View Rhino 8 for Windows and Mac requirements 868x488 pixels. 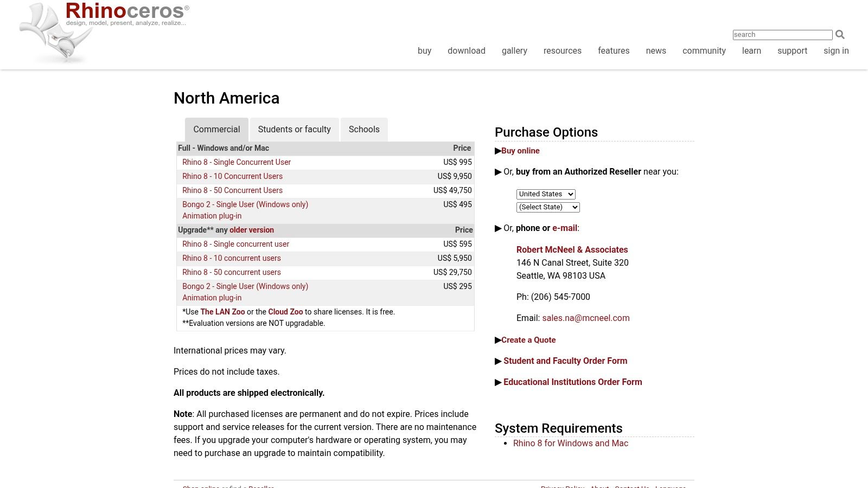(x=570, y=444)
